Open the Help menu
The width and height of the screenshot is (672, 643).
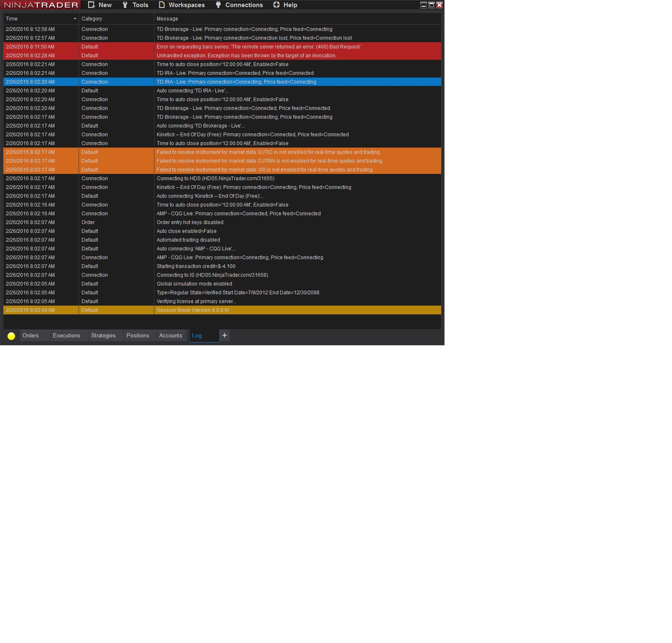click(285, 5)
